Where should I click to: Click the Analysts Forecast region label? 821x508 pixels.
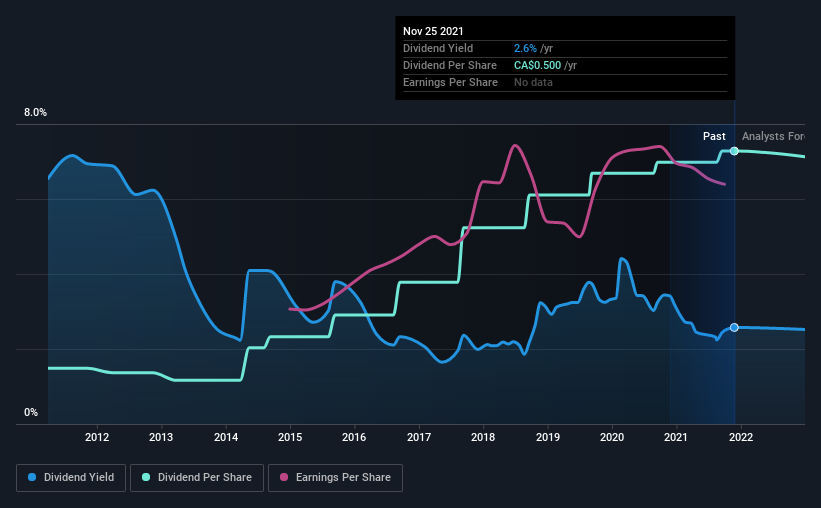773,136
